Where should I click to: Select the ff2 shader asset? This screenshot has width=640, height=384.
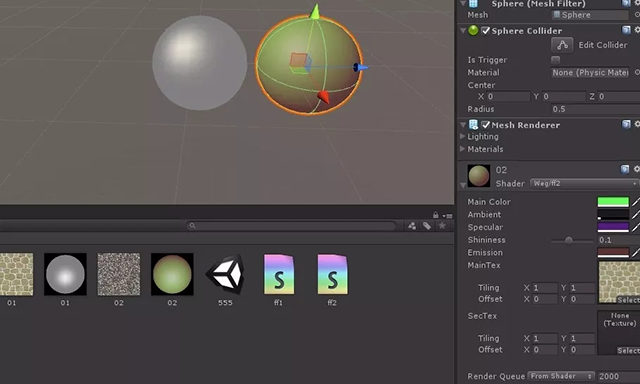pos(332,274)
